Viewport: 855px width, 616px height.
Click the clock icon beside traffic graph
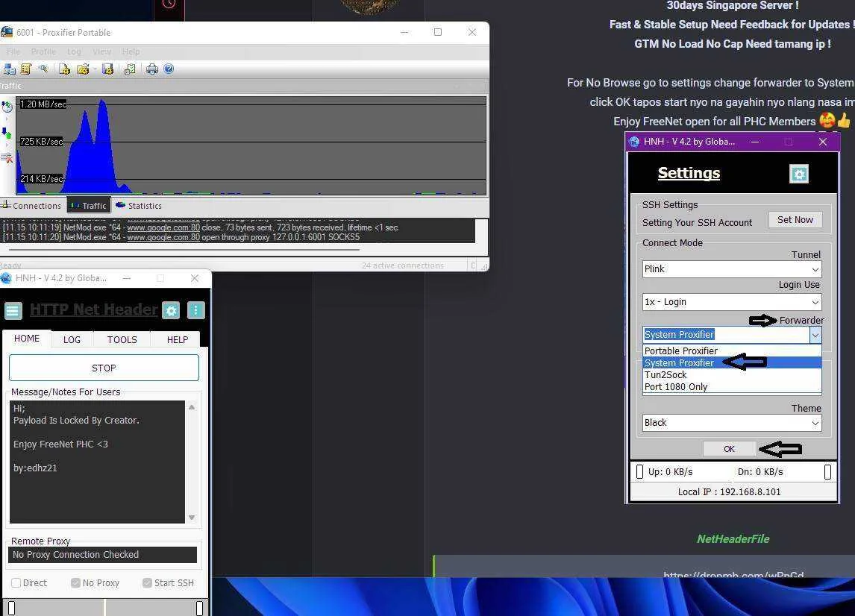click(x=7, y=107)
